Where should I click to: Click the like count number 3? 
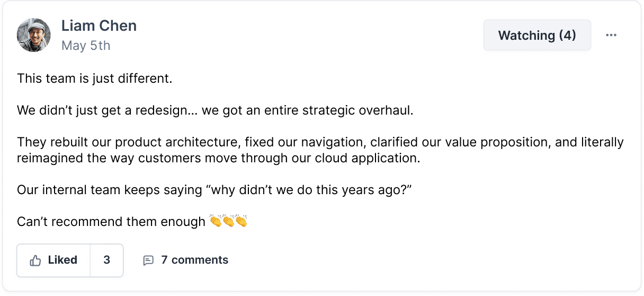107,260
